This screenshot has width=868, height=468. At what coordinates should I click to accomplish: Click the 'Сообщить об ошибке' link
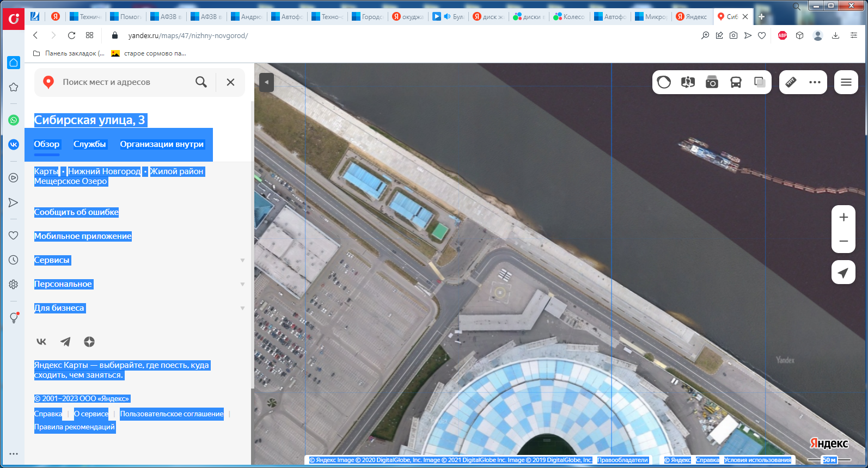click(76, 212)
